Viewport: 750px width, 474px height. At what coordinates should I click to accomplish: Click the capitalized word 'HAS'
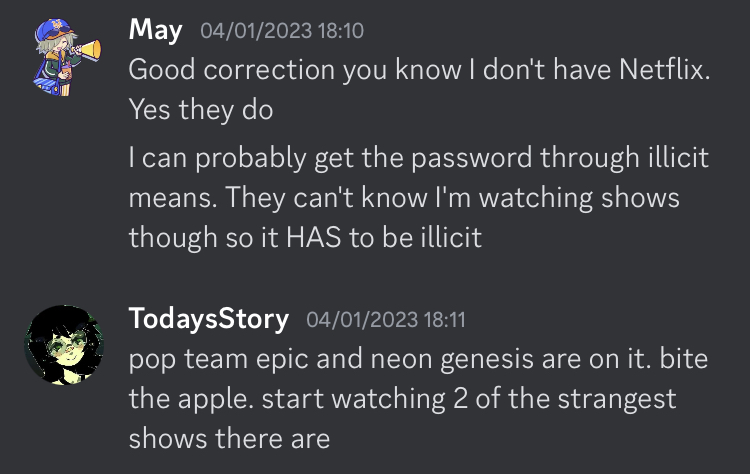[x=314, y=237]
